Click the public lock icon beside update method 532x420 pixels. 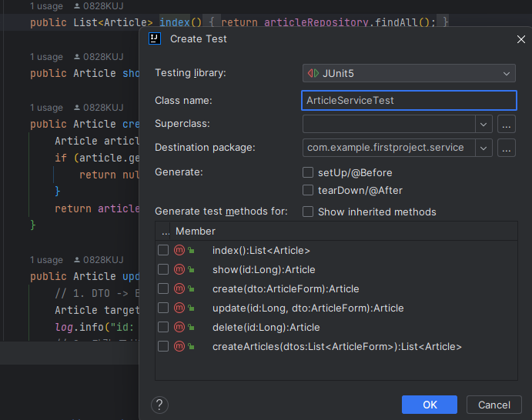pos(192,308)
